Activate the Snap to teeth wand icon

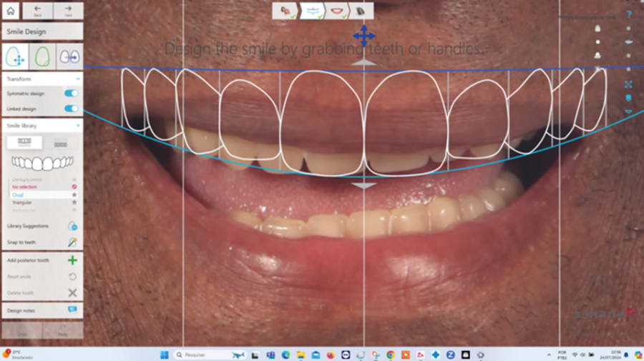pos(73,242)
